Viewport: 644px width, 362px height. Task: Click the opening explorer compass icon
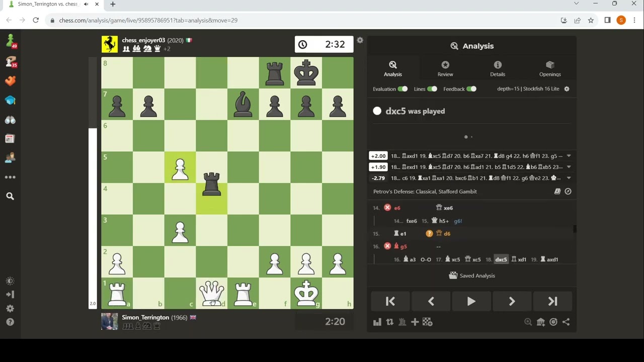[568, 192]
